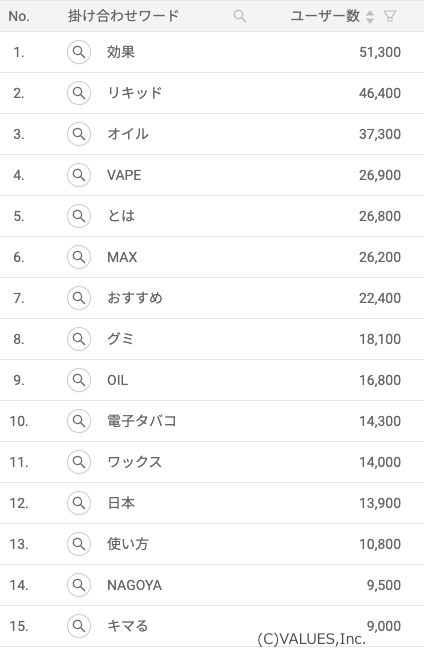424x652 pixels.
Task: Click the magnifier icon for グミ
Action: coord(79,339)
